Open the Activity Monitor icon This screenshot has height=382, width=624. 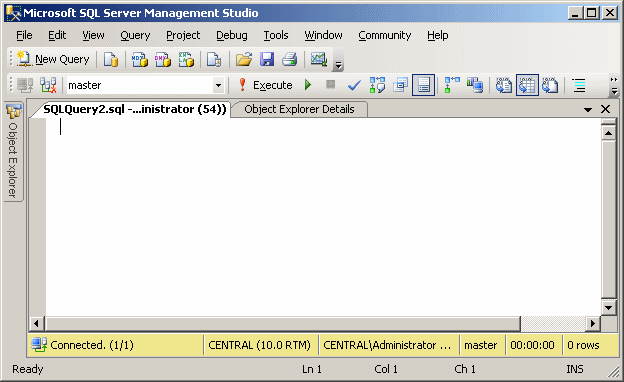tap(319, 59)
